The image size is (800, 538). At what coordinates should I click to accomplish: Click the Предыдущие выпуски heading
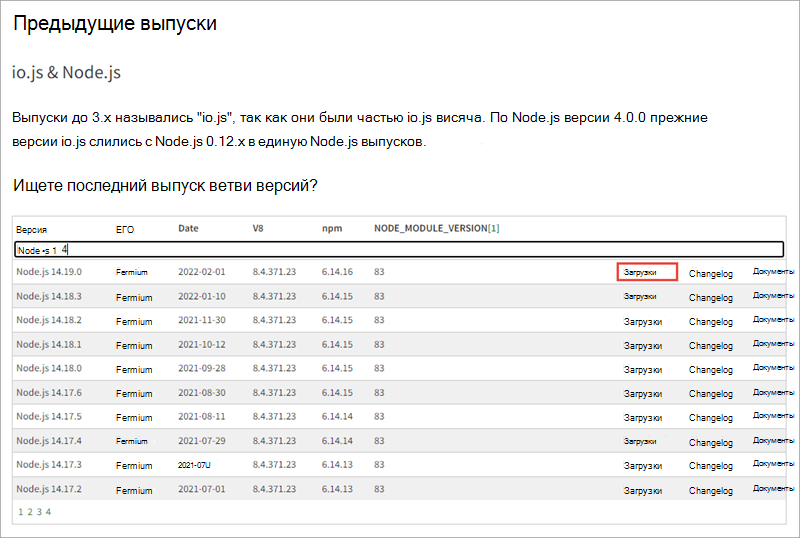click(x=115, y=23)
